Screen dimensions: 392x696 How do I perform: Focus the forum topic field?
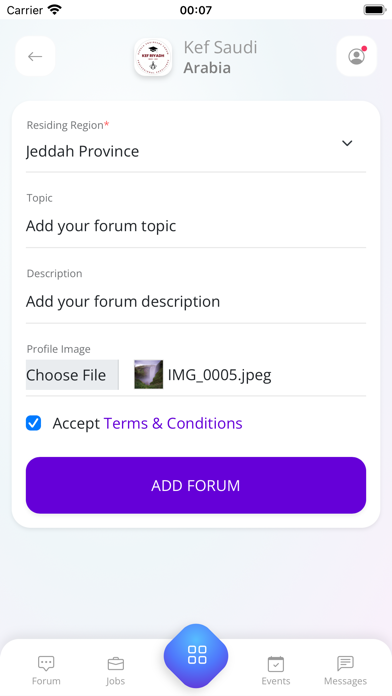click(196, 226)
